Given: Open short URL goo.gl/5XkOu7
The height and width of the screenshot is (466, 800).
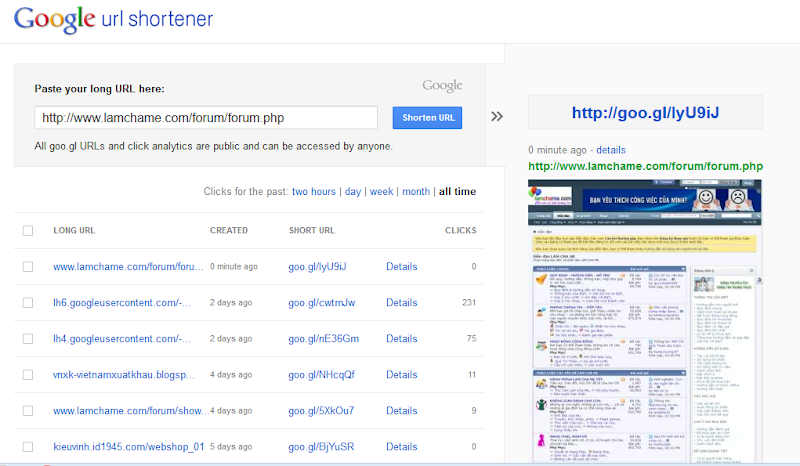Looking at the screenshot, I should coord(321,410).
